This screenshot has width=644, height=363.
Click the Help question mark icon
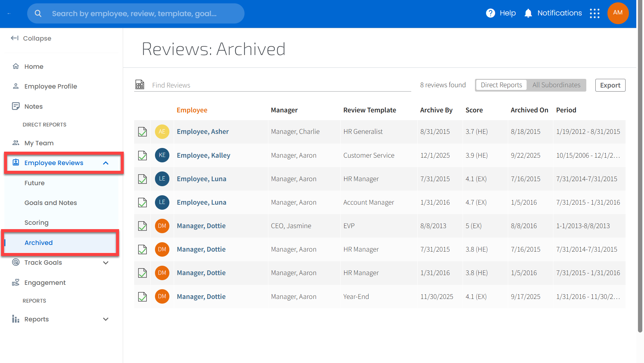(490, 13)
